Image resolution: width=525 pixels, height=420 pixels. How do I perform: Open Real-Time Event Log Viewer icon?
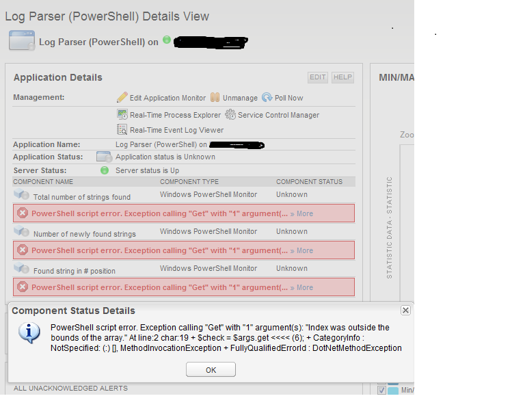[x=122, y=129]
